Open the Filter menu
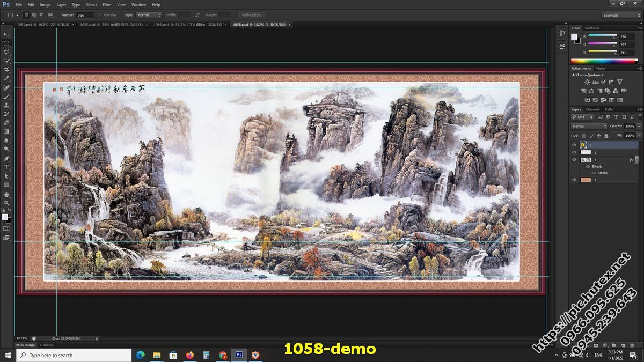The width and height of the screenshot is (644, 362). [x=107, y=5]
